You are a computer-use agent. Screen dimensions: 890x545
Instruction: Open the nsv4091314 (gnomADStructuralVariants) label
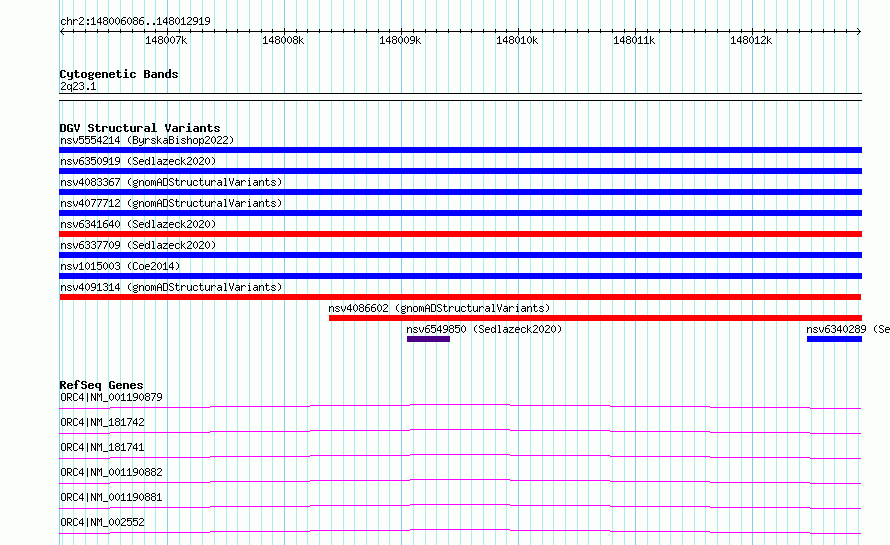tap(171, 287)
